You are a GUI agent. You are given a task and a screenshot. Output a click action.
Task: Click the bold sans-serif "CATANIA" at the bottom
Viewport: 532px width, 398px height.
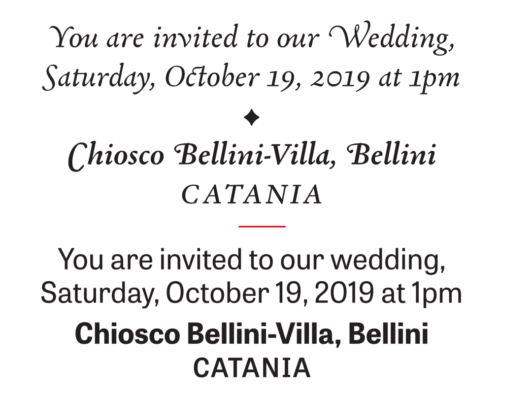(252, 367)
